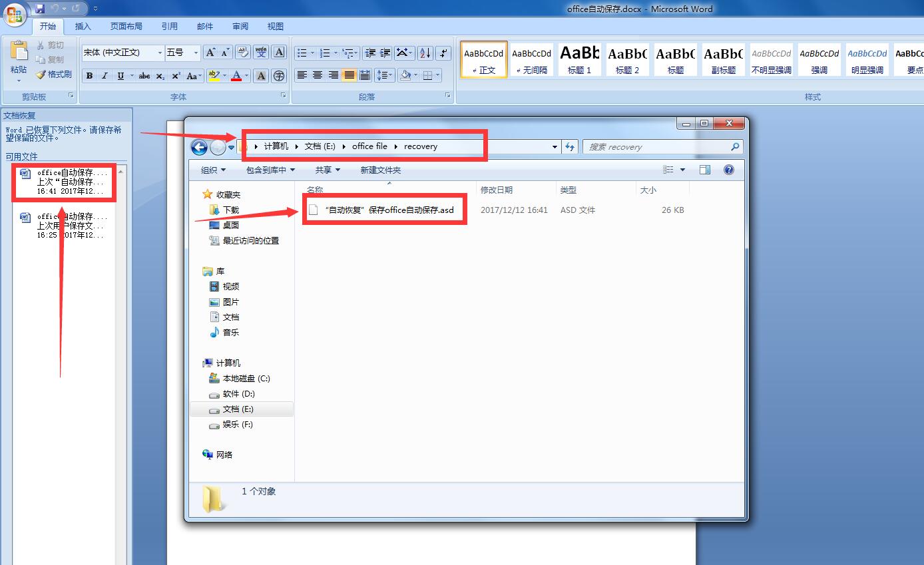Screen dimensions: 924x565
Task: Switch to the 审阅 ribbon tab
Action: pos(240,27)
